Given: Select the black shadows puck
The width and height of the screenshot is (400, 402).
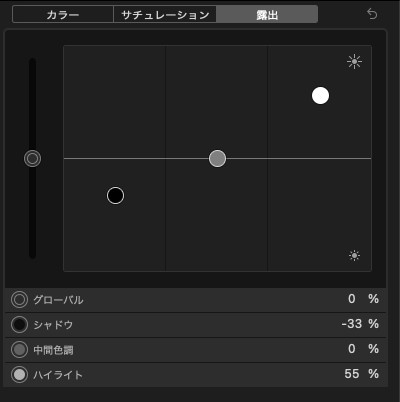Looking at the screenshot, I should click(x=115, y=195).
